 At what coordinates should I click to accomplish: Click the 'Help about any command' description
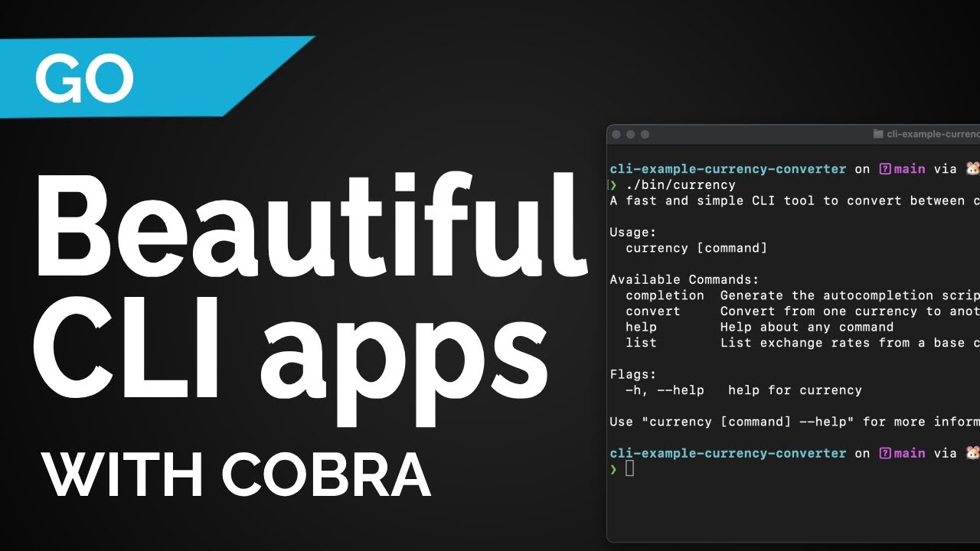(807, 327)
